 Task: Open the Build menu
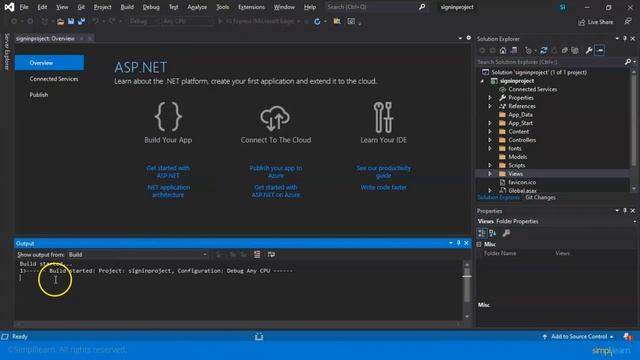click(127, 7)
